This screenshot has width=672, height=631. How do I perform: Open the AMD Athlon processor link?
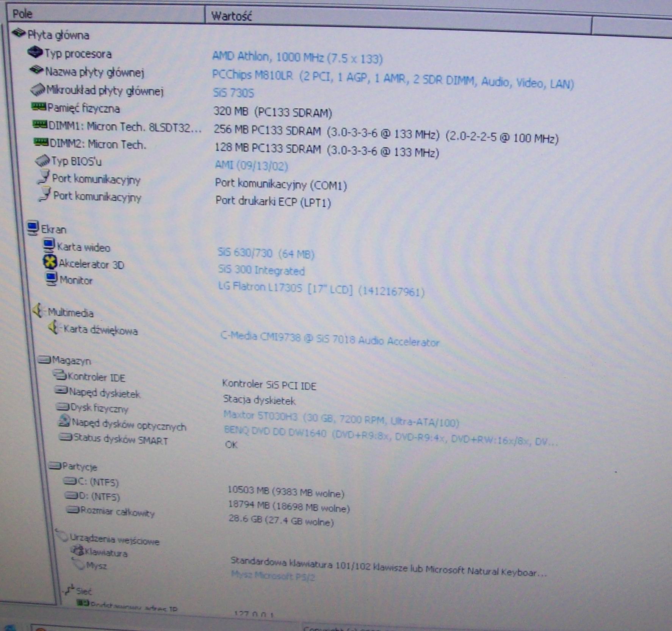coord(297,58)
